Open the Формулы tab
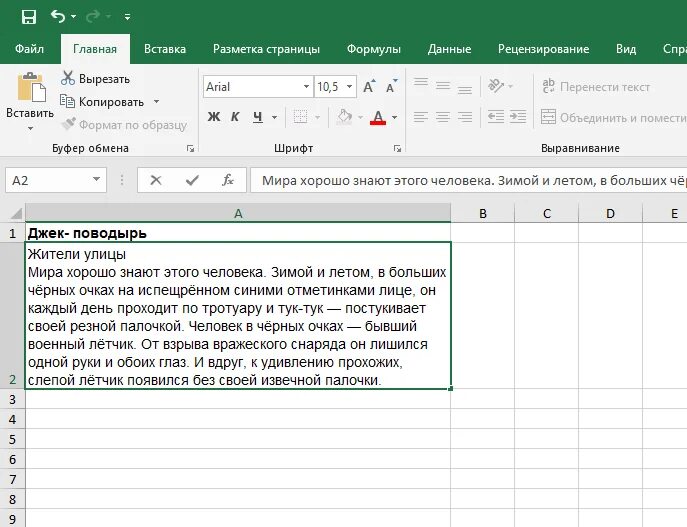 [374, 49]
